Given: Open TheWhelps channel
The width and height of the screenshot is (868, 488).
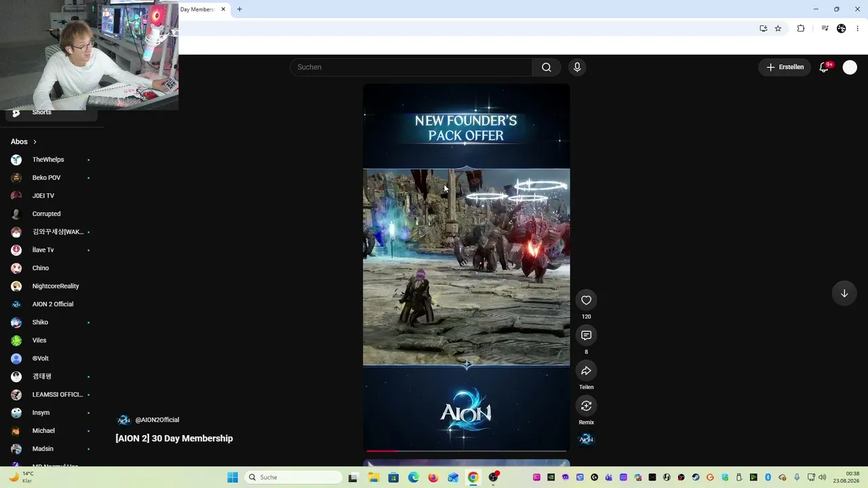Looking at the screenshot, I should (x=52, y=159).
